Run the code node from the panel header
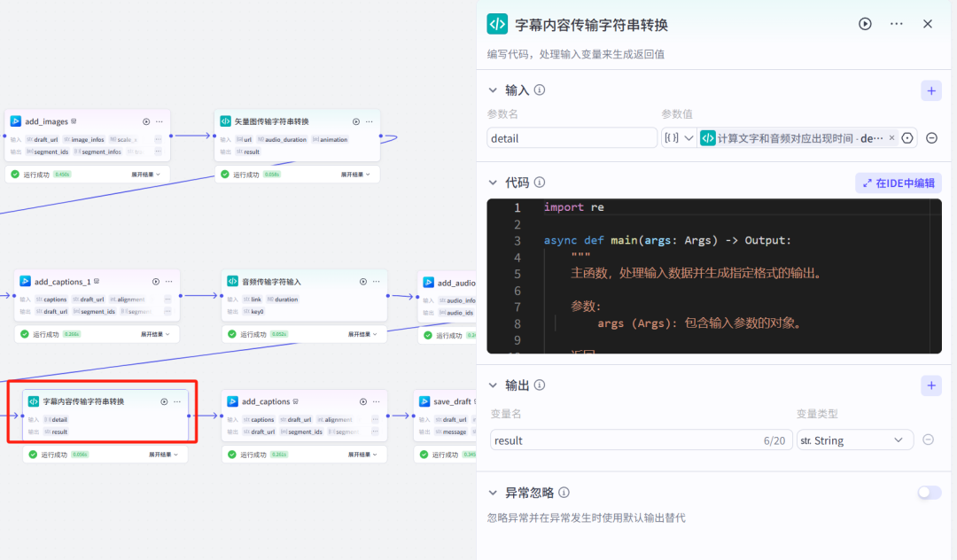Image resolution: width=957 pixels, height=560 pixels. click(x=865, y=24)
